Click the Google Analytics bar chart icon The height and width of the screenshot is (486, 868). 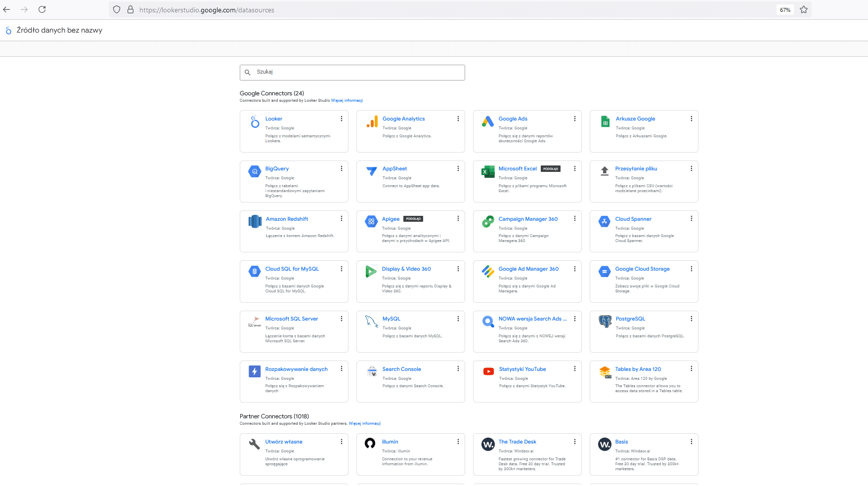pyautogui.click(x=372, y=121)
